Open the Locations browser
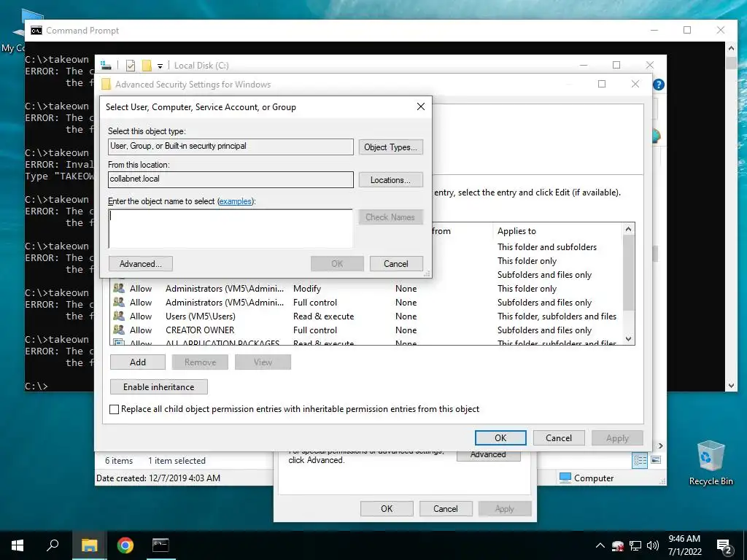This screenshot has width=747, height=560. coord(391,180)
